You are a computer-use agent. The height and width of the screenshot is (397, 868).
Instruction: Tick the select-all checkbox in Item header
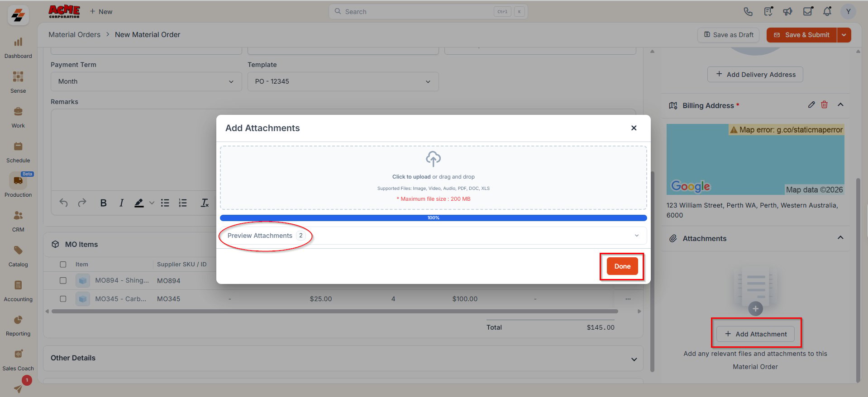coord(63,265)
